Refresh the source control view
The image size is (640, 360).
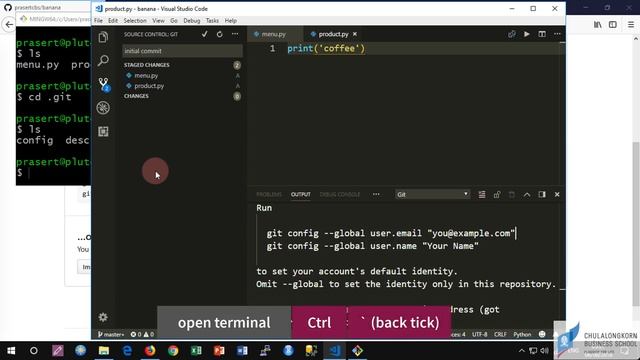(x=220, y=34)
